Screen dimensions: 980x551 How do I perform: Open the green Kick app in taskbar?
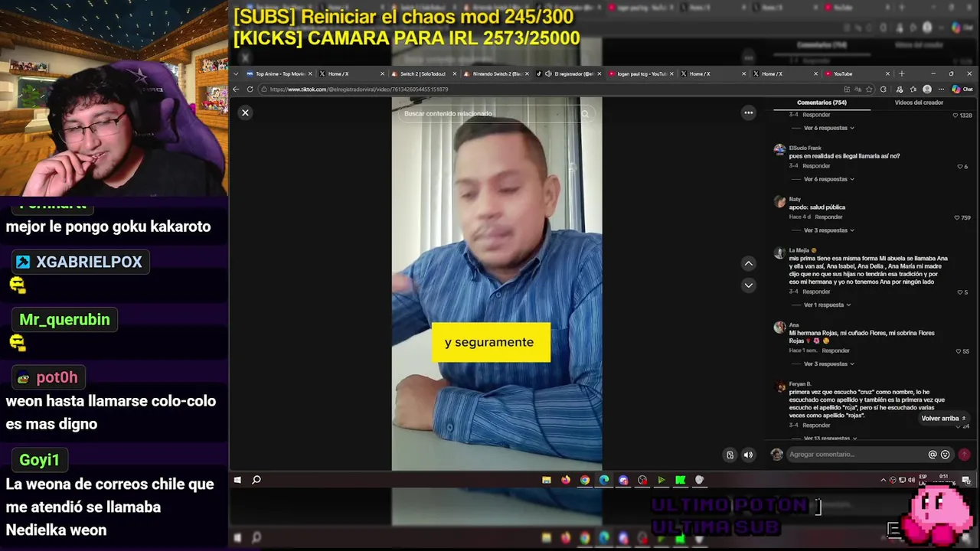click(x=681, y=480)
